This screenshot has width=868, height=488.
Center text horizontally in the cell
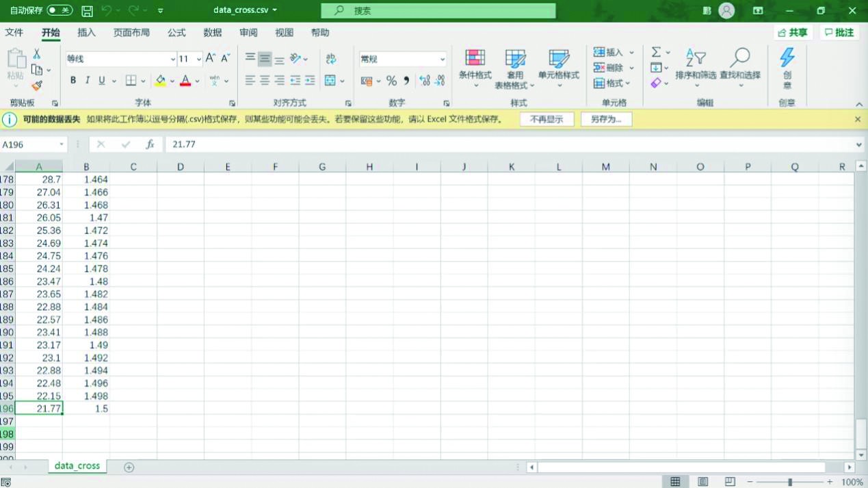click(265, 81)
